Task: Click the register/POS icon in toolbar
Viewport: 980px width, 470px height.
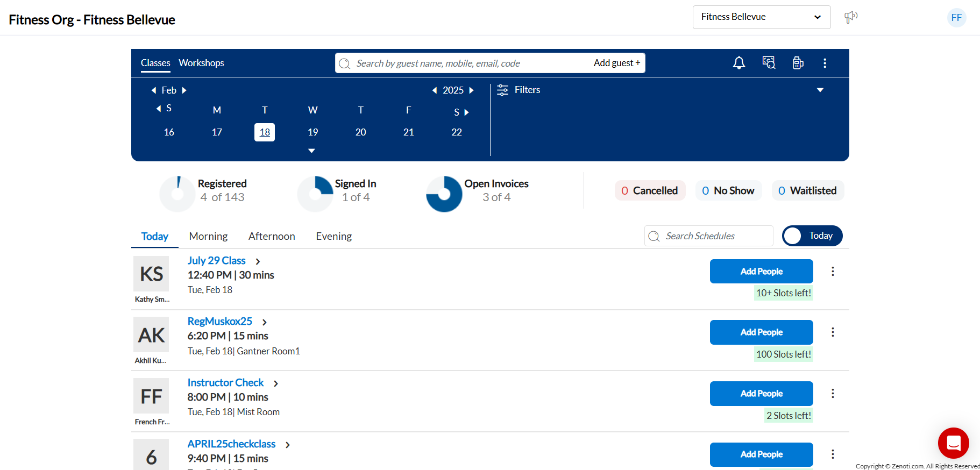Action: 798,63
